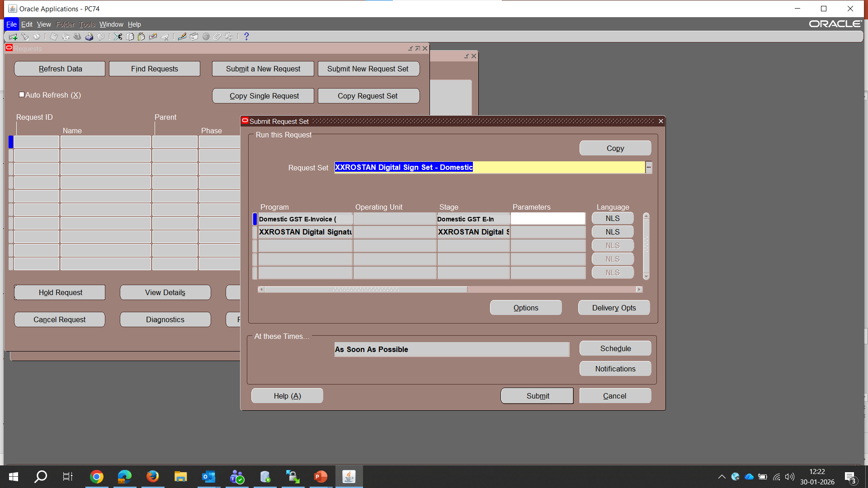Viewport: 868px width, 488px height.
Task: Click the Copy toolbar icon
Action: tap(130, 37)
